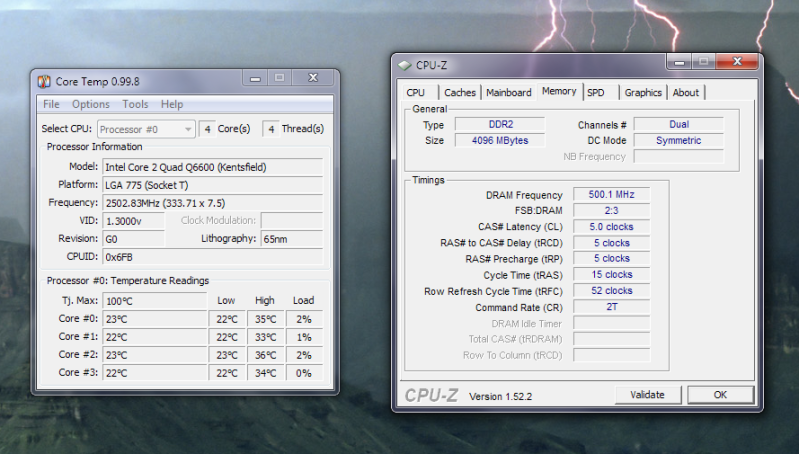799x454 pixels.
Task: Open the Options menu in Core Temp
Action: [x=91, y=104]
